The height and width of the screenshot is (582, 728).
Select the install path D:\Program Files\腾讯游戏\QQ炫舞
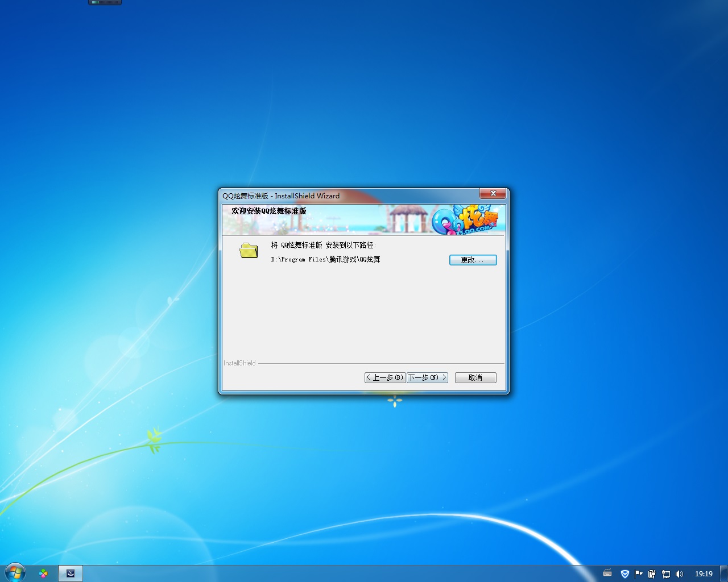(325, 259)
